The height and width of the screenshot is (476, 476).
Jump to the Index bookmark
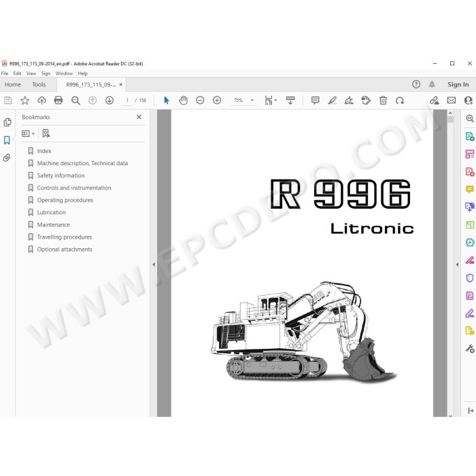click(44, 151)
